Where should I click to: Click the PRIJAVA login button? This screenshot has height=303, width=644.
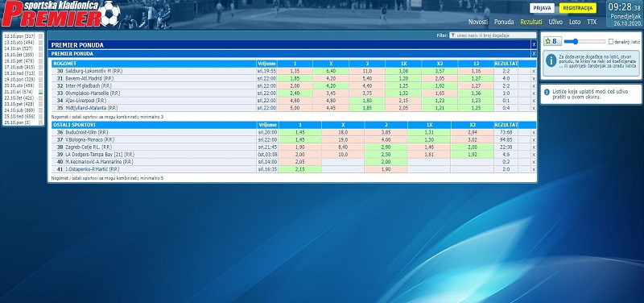[x=542, y=8]
